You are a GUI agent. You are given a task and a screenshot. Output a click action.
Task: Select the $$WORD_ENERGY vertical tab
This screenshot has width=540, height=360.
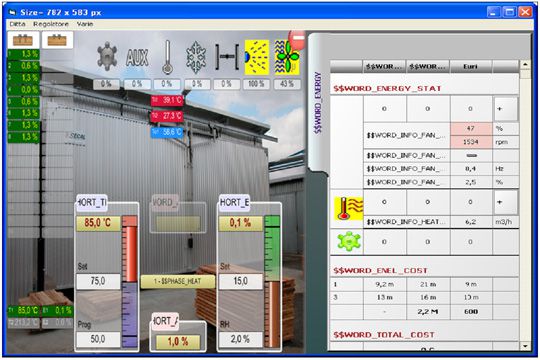(318, 102)
